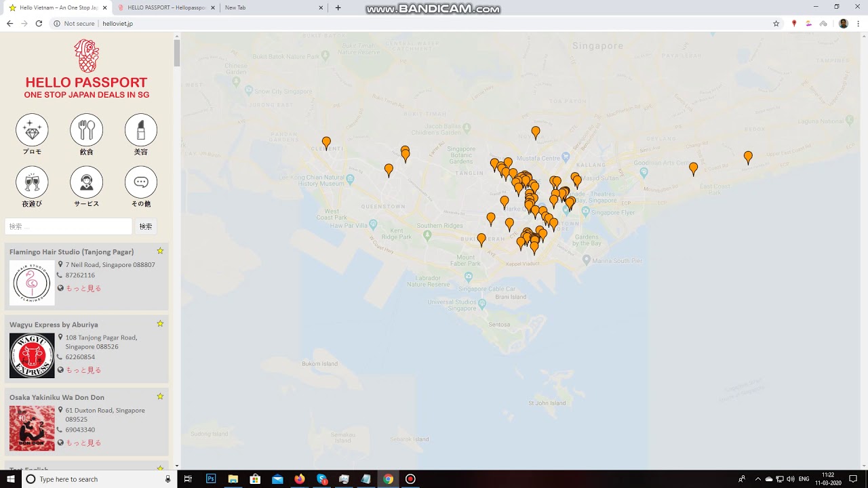
Task: Toggle favorite star for Osaka Yakiniku Wa Don Don
Action: tap(160, 396)
